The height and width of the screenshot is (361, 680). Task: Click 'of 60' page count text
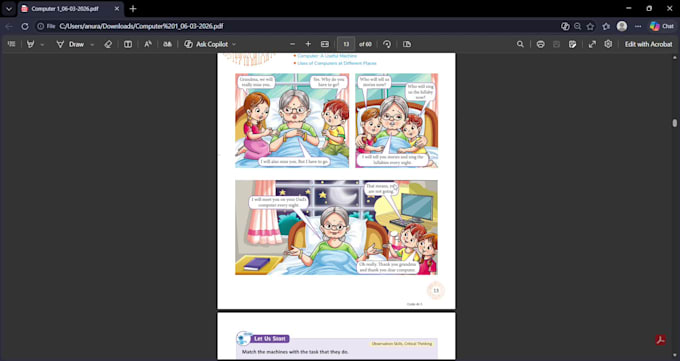(365, 44)
